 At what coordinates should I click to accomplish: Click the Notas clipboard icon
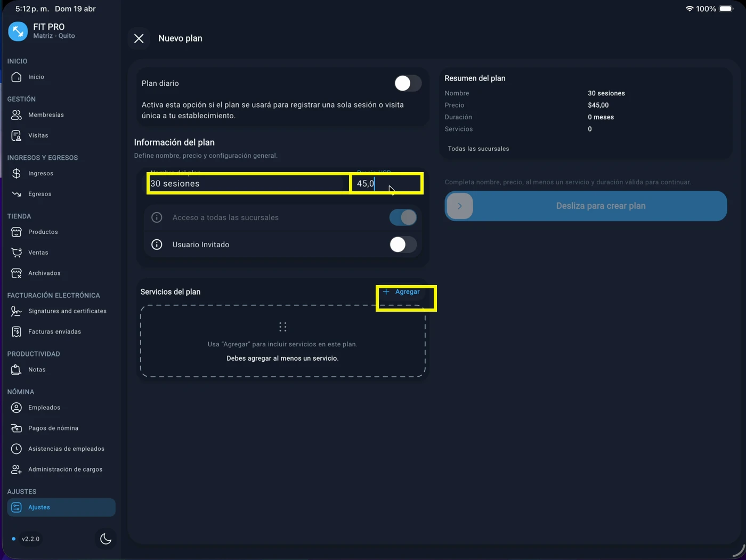click(17, 369)
